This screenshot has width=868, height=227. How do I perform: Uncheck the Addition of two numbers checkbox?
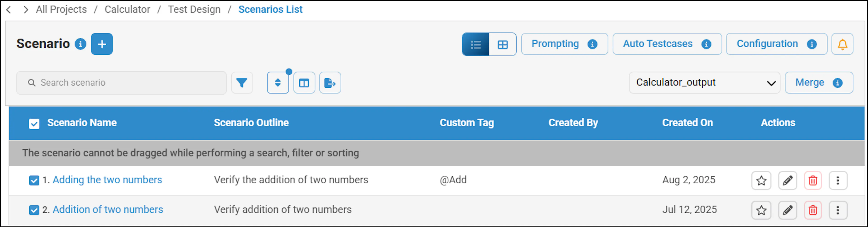pos(34,210)
